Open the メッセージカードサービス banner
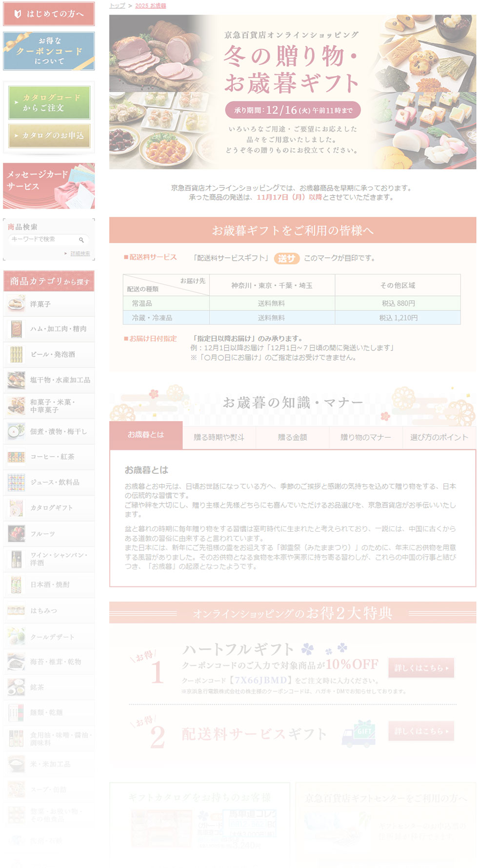478x868 pixels. tap(49, 186)
